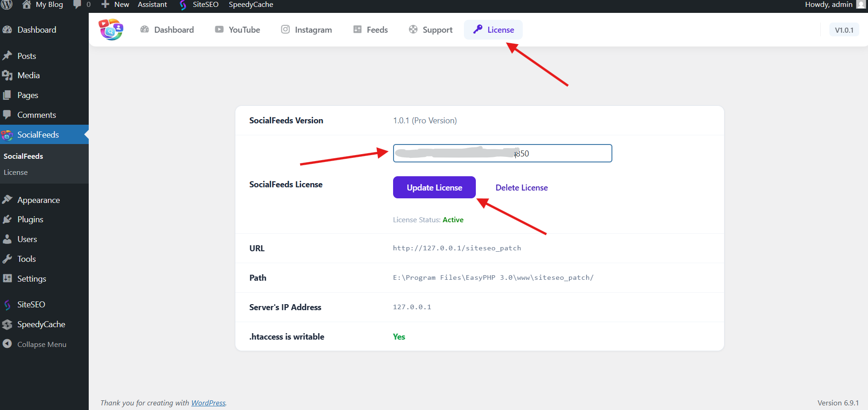Viewport: 868px width, 410px height.
Task: Click the Active license status text
Action: 453,220
